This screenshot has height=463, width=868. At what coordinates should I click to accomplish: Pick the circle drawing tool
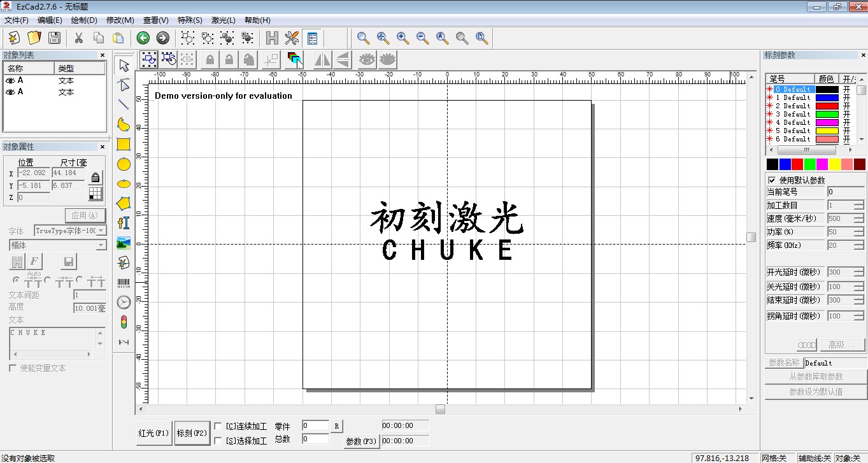[x=124, y=164]
